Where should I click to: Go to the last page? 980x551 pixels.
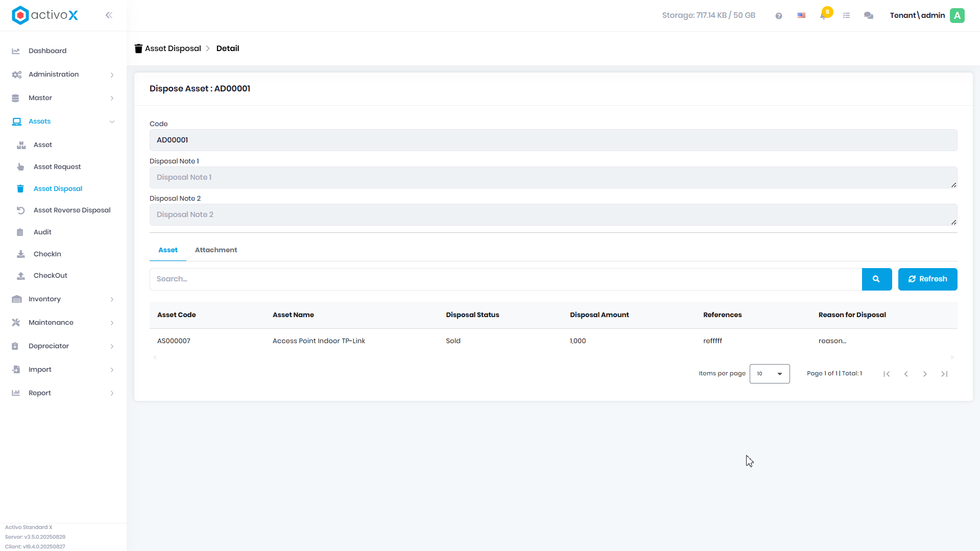[944, 374]
